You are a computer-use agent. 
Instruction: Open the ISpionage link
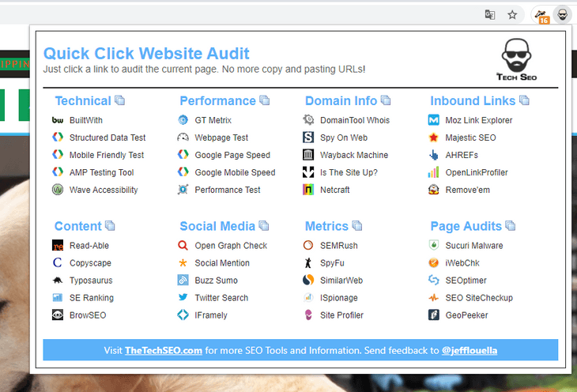[339, 298]
